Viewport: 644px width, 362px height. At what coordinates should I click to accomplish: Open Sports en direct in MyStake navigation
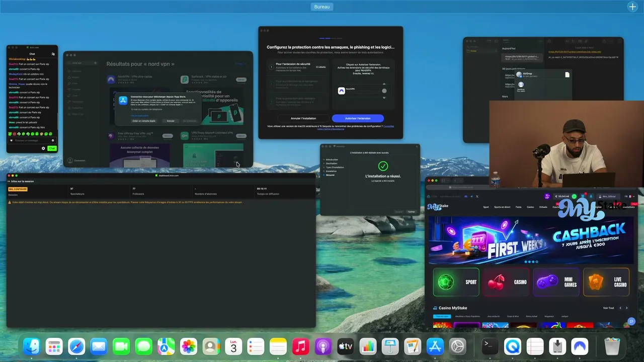click(x=502, y=207)
